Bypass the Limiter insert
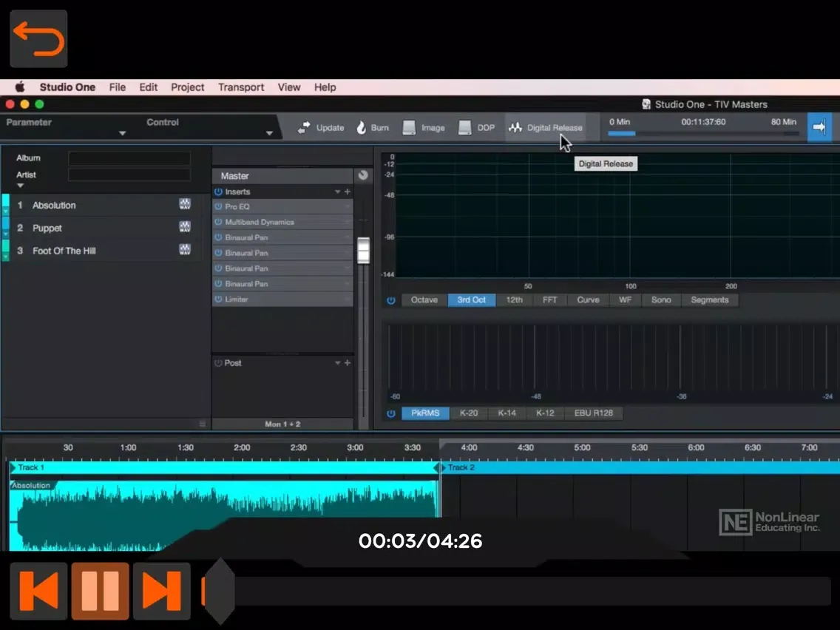Viewport: 840px width, 630px height. [x=218, y=299]
